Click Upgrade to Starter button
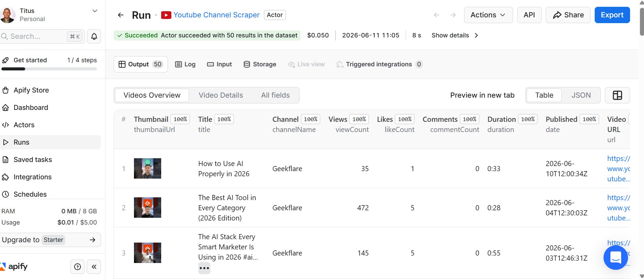 click(50, 240)
